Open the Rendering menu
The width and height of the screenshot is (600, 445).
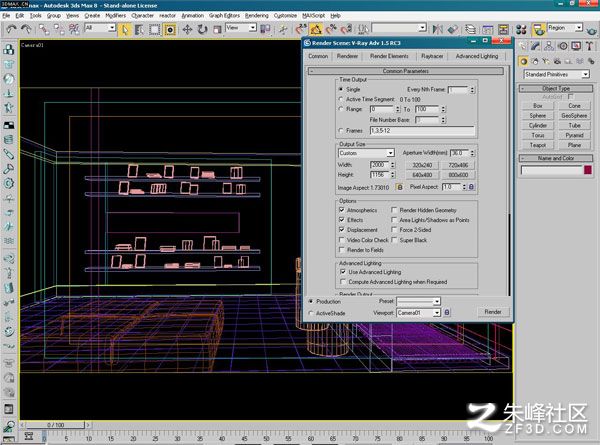pos(257,16)
